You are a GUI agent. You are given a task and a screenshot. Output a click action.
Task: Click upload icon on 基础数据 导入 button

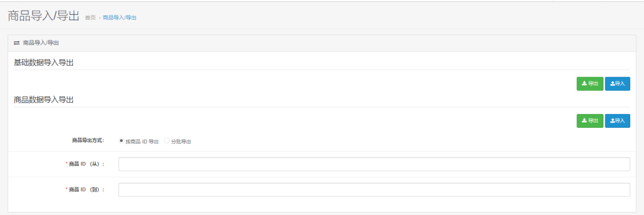pos(612,84)
